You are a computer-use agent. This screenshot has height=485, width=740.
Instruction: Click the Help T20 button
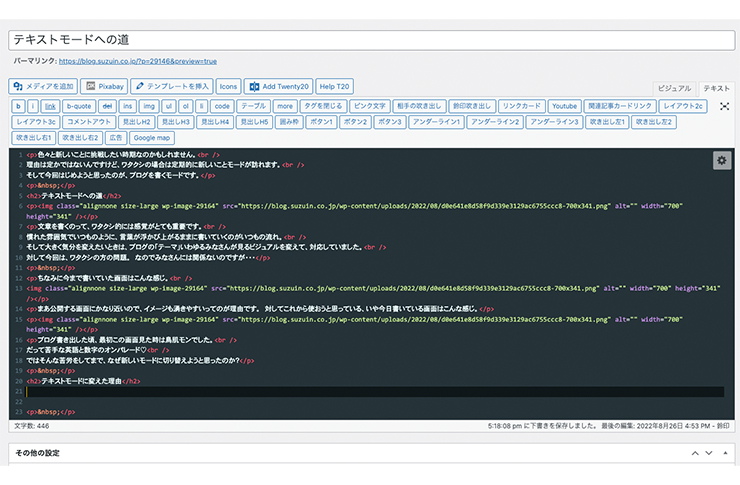pos(334,87)
